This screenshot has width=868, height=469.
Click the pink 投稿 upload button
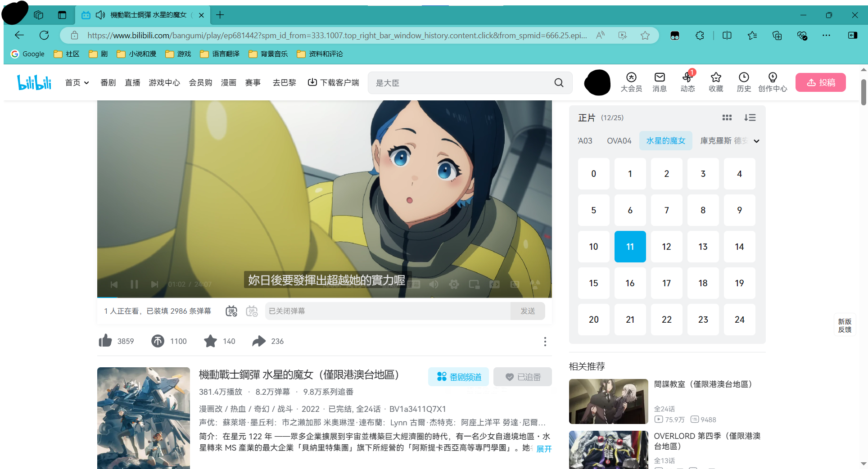[820, 82]
